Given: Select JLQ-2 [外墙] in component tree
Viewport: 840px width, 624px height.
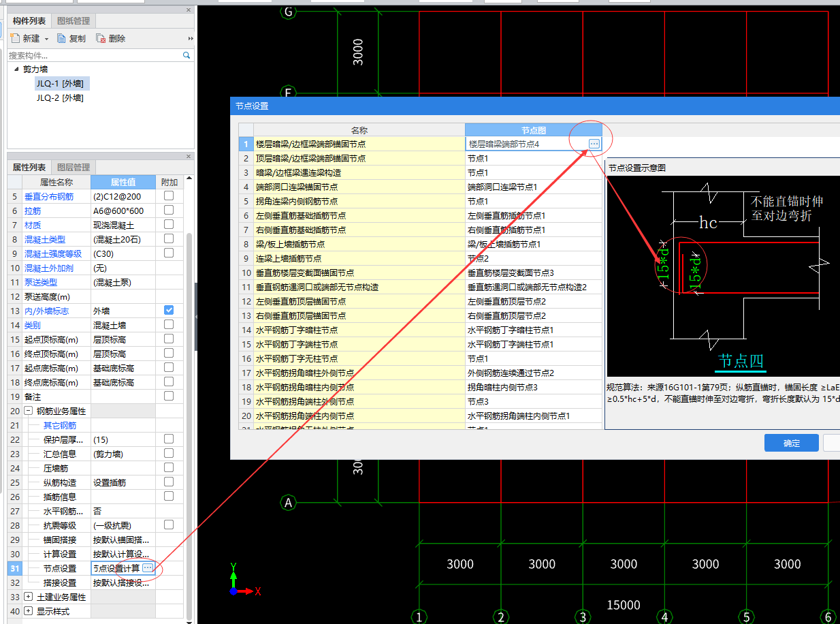Looking at the screenshot, I should point(60,97).
